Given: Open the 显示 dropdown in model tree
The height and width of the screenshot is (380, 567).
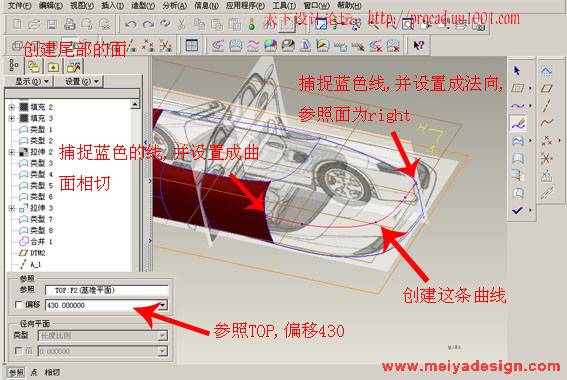Looking at the screenshot, I should (32, 82).
